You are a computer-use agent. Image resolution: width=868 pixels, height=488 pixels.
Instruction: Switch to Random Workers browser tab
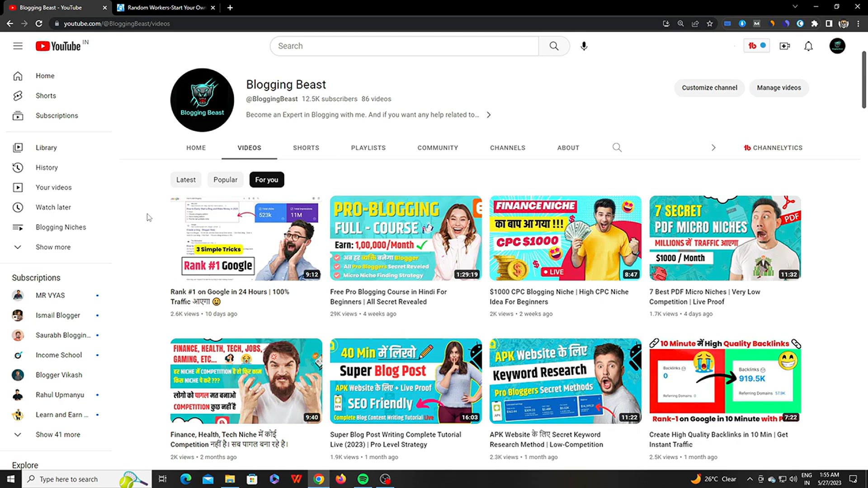166,8
